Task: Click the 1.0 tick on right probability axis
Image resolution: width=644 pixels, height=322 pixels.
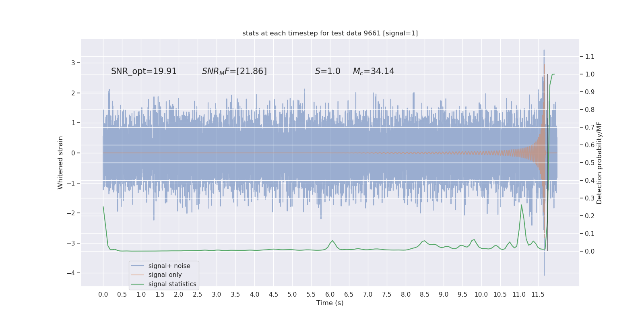Action: point(590,74)
